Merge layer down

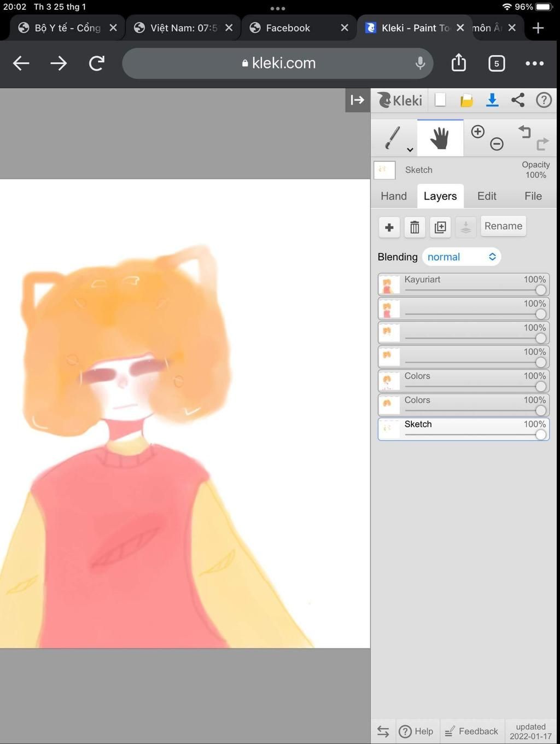click(x=465, y=227)
